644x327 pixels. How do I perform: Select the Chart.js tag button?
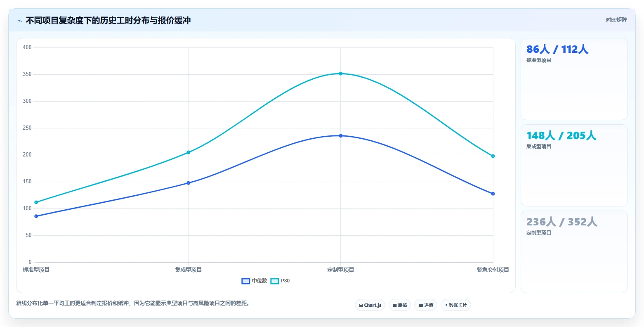pos(370,305)
